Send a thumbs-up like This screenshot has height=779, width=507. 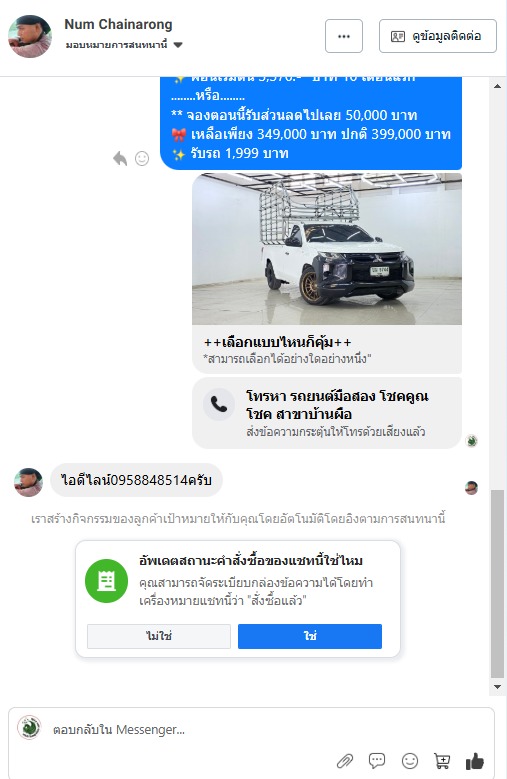[475, 761]
